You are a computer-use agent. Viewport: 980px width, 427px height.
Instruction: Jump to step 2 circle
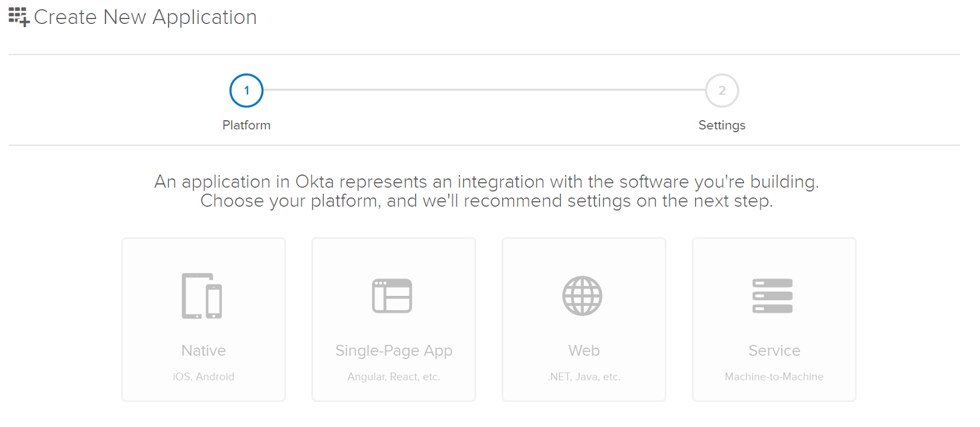722,91
